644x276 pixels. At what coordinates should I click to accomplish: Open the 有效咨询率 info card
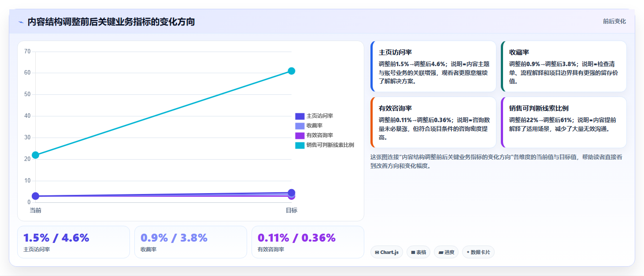[x=433, y=123]
